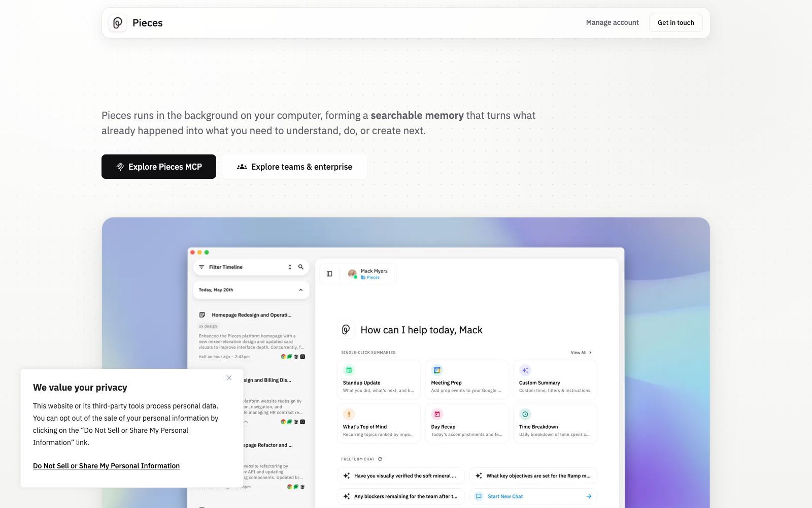The height and width of the screenshot is (508, 812).
Task: Select the Meeting Prep calendar icon
Action: (x=437, y=370)
